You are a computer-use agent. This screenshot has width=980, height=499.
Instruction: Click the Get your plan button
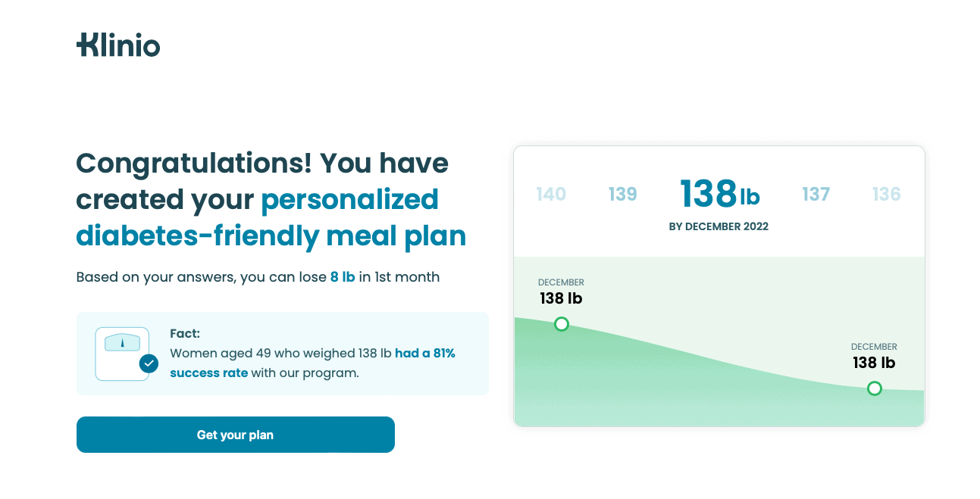(x=236, y=435)
